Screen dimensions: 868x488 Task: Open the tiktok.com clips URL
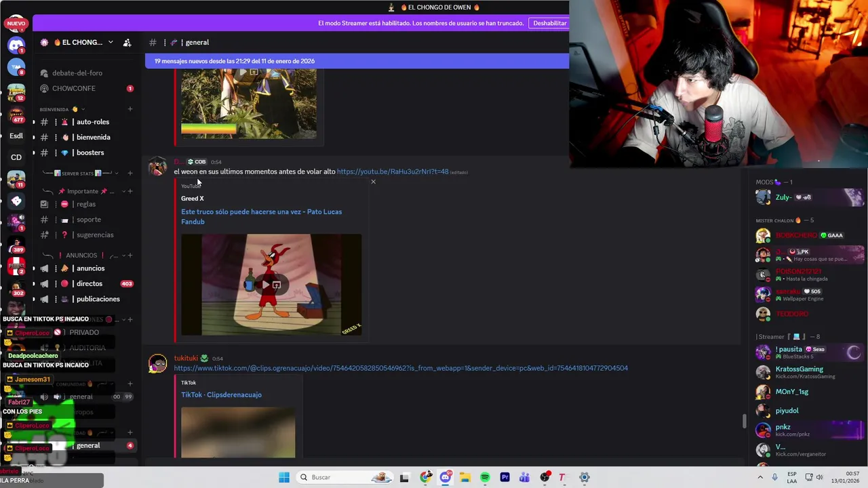[401, 368]
